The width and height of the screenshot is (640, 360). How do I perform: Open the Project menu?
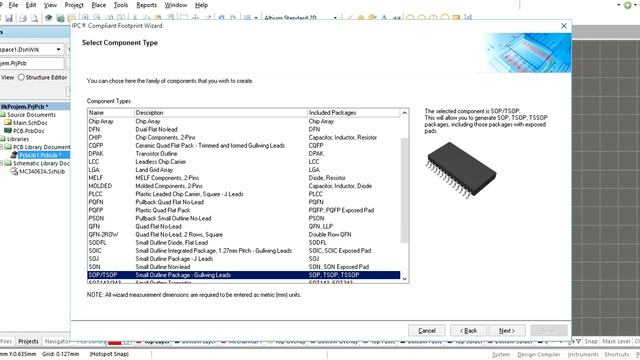coord(74,5)
